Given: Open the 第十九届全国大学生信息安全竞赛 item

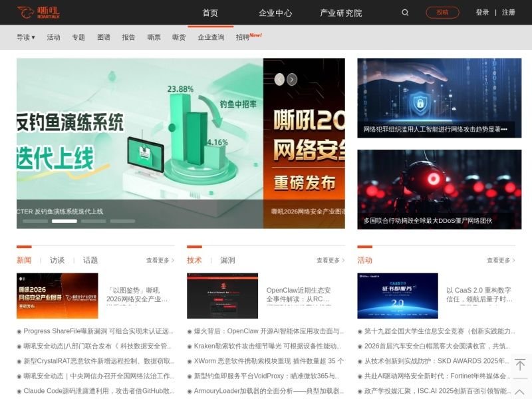Looking at the screenshot, I should 440,331.
